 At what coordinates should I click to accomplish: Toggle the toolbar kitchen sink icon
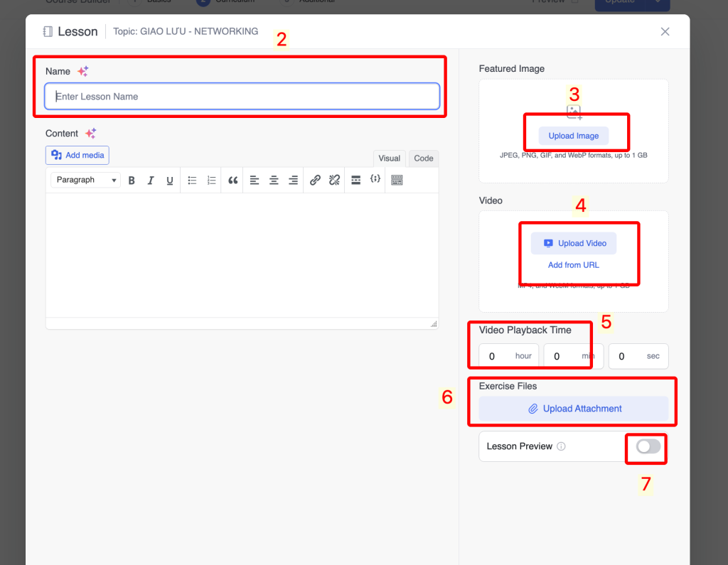[x=397, y=181]
